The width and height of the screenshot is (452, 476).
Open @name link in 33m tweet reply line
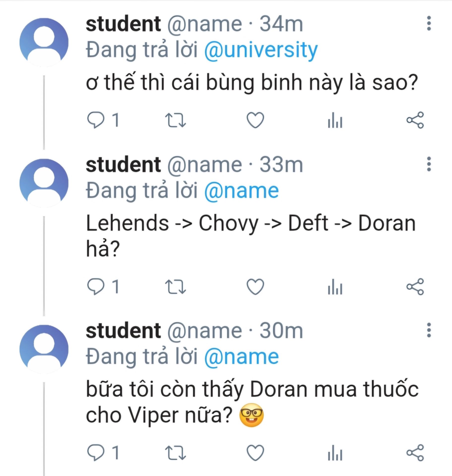[241, 191]
